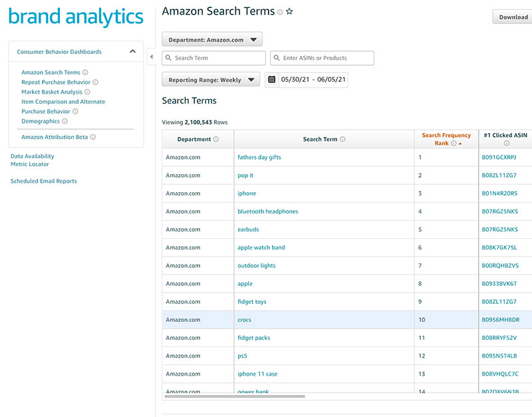Open ASIN B0956MH8DR in crocs row
532x417 pixels.
(501, 320)
